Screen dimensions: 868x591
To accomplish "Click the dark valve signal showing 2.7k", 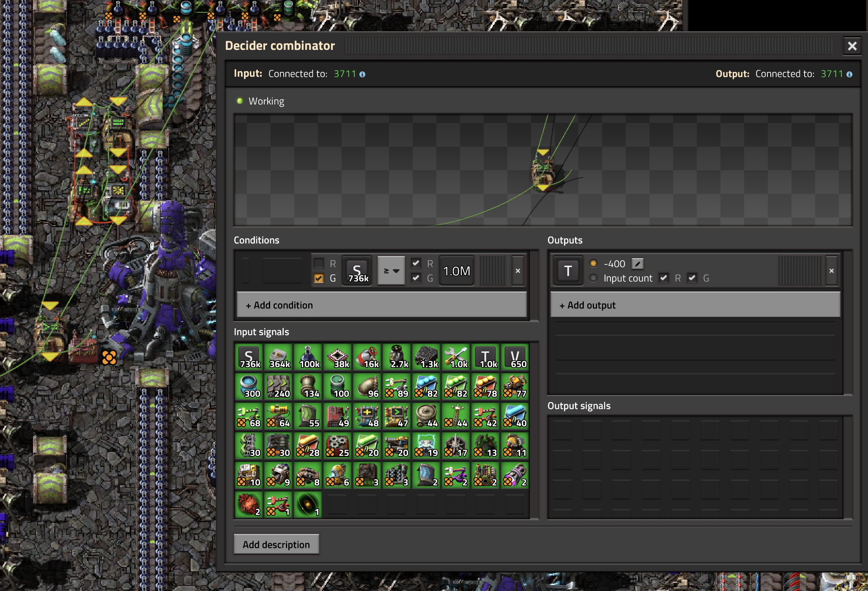I will click(x=397, y=357).
